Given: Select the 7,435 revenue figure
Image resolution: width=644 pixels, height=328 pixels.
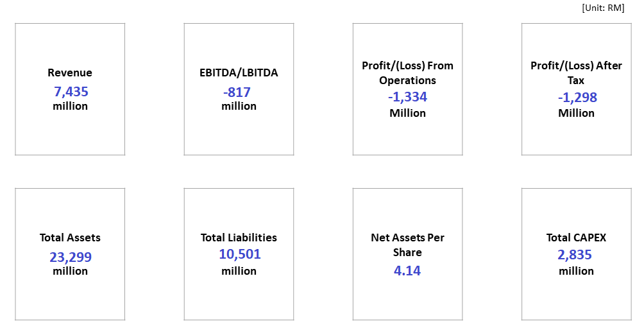Looking at the screenshot, I should pyautogui.click(x=71, y=92).
